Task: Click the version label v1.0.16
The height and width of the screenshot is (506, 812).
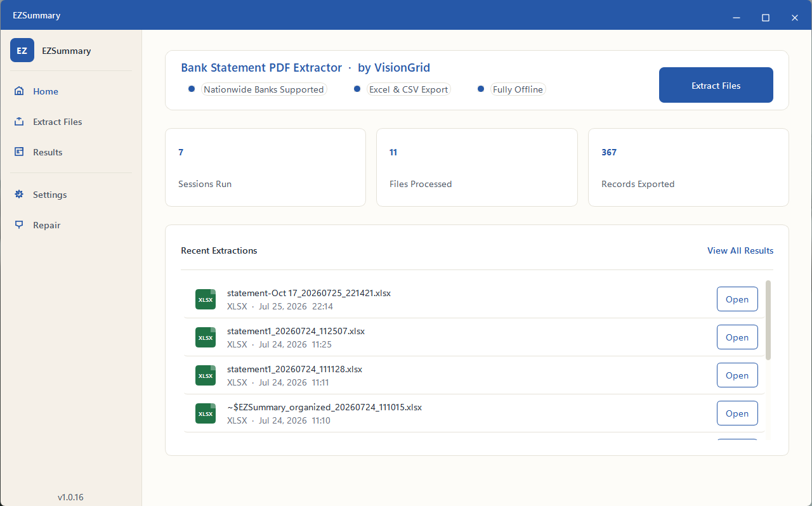Action: [70, 497]
